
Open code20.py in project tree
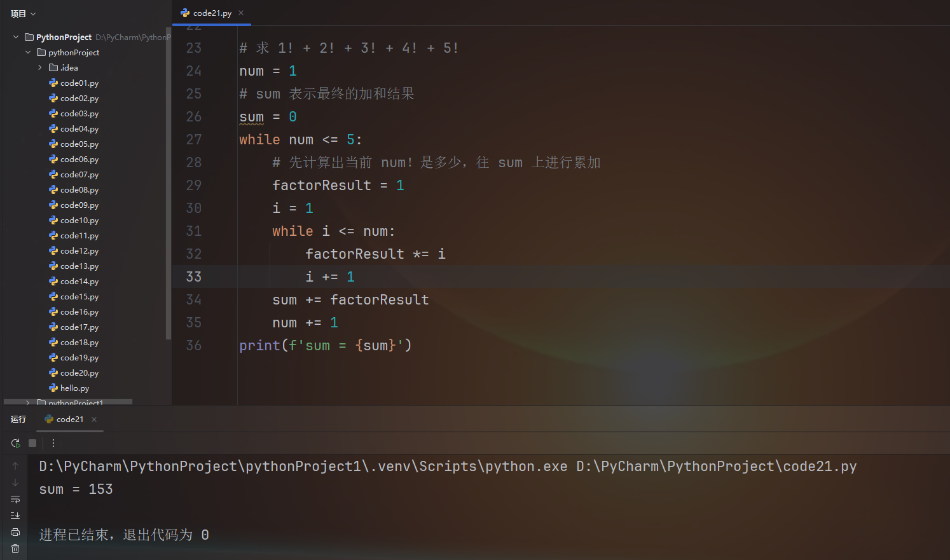(x=74, y=373)
